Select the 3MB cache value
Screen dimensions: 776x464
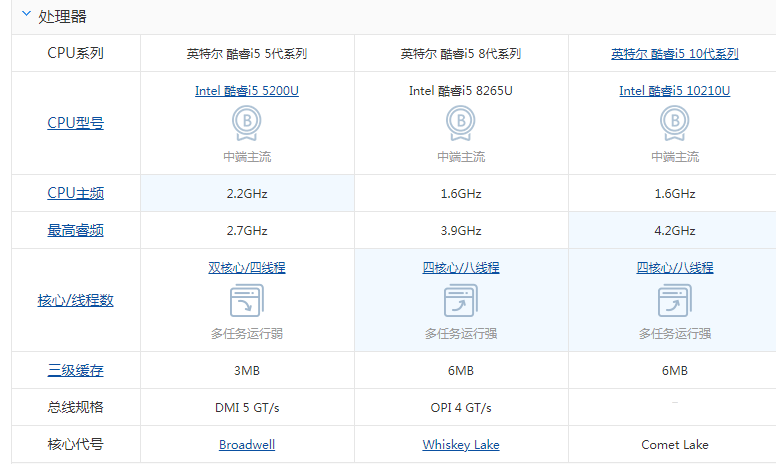tap(246, 371)
